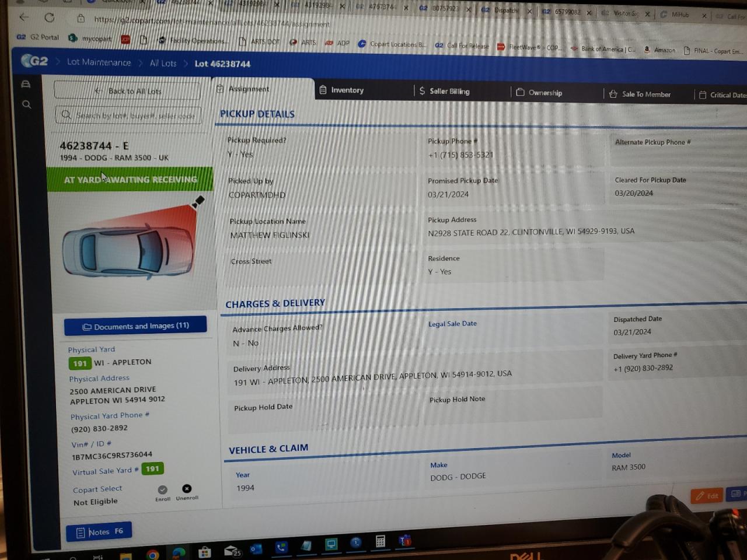Open the ARTS DOT bookmark
The width and height of the screenshot is (747, 560).
[259, 41]
